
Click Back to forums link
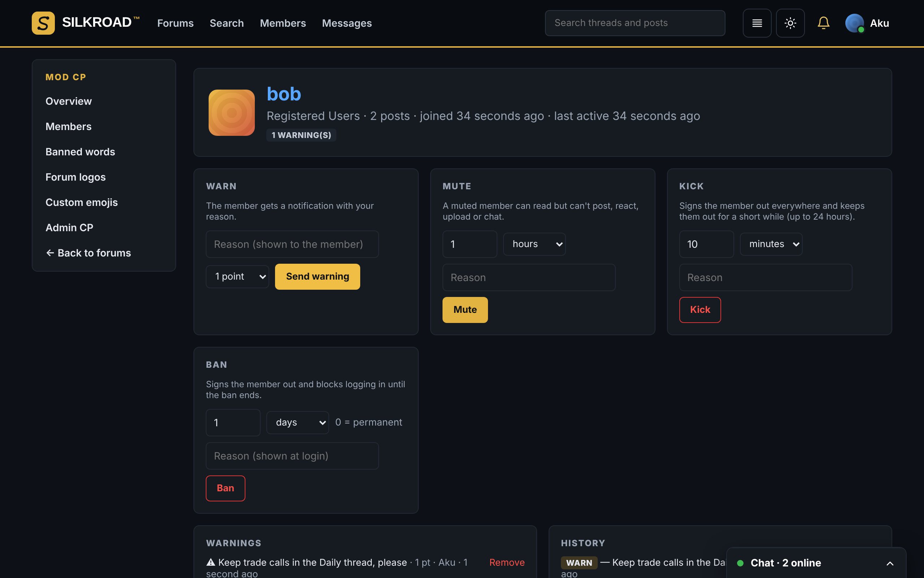[x=88, y=253]
